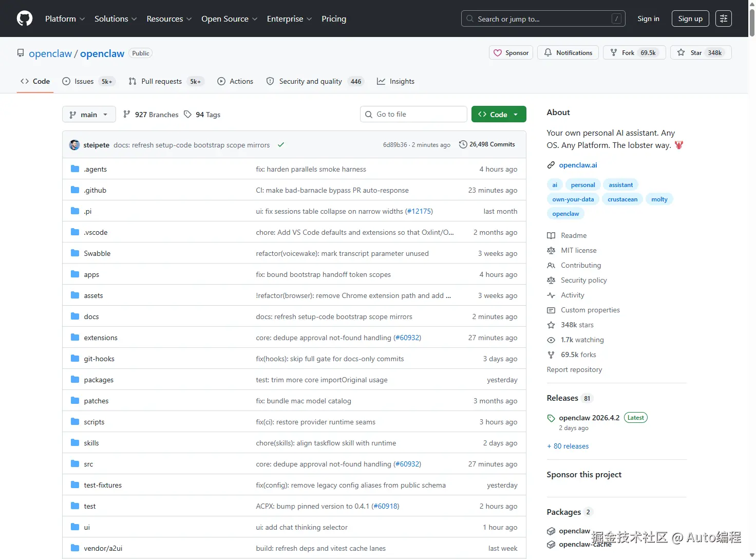
Task: Click the extensions folder icon
Action: point(75,337)
